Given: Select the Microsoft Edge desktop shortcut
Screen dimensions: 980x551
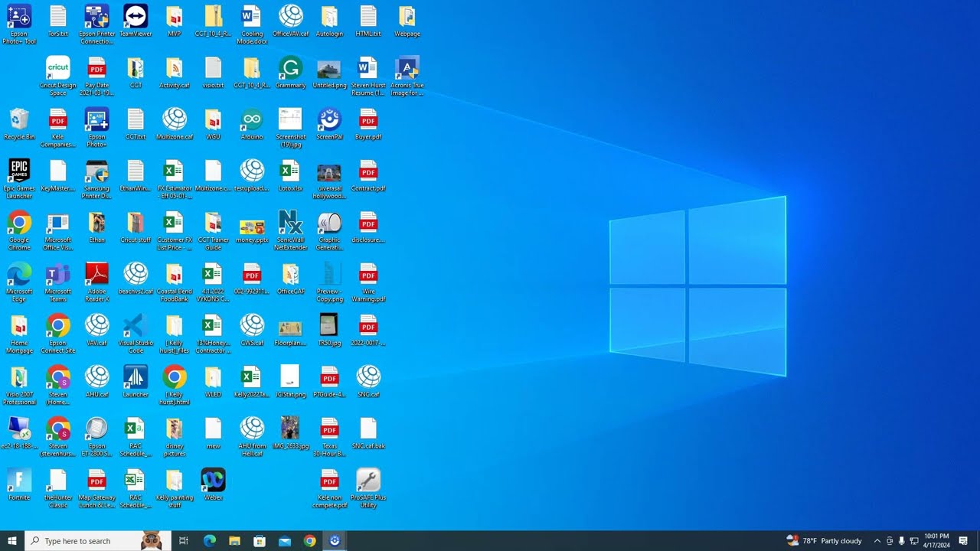Looking at the screenshot, I should pyautogui.click(x=19, y=282).
